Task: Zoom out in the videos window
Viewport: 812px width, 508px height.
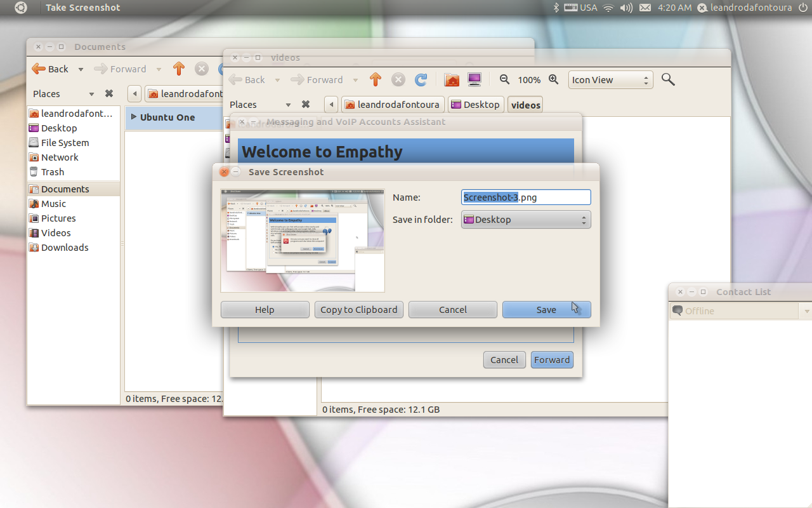Action: [x=505, y=79]
